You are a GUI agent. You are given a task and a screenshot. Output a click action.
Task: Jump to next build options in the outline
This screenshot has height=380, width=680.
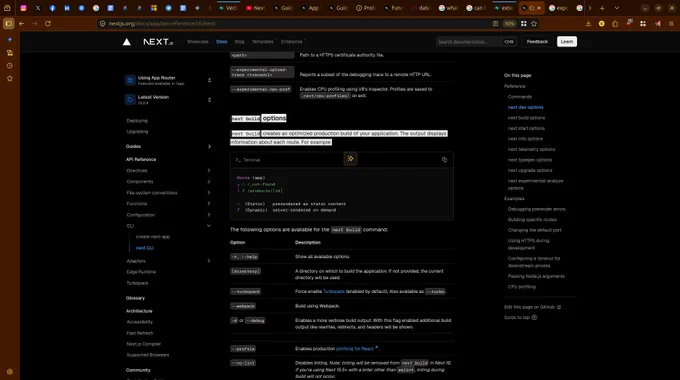(526, 118)
